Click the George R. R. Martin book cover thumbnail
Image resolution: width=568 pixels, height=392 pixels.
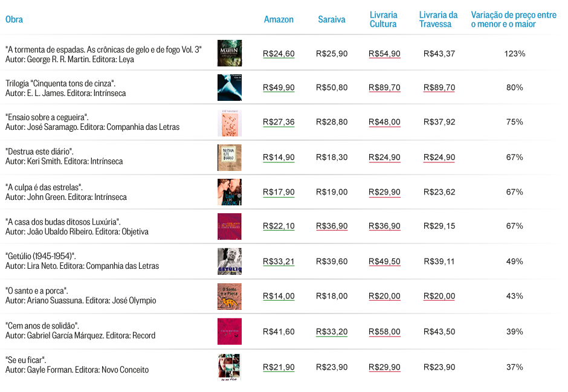[229, 53]
